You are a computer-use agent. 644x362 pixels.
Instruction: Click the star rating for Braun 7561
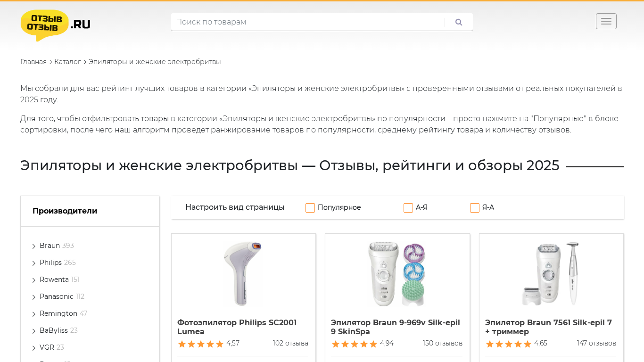509,344
